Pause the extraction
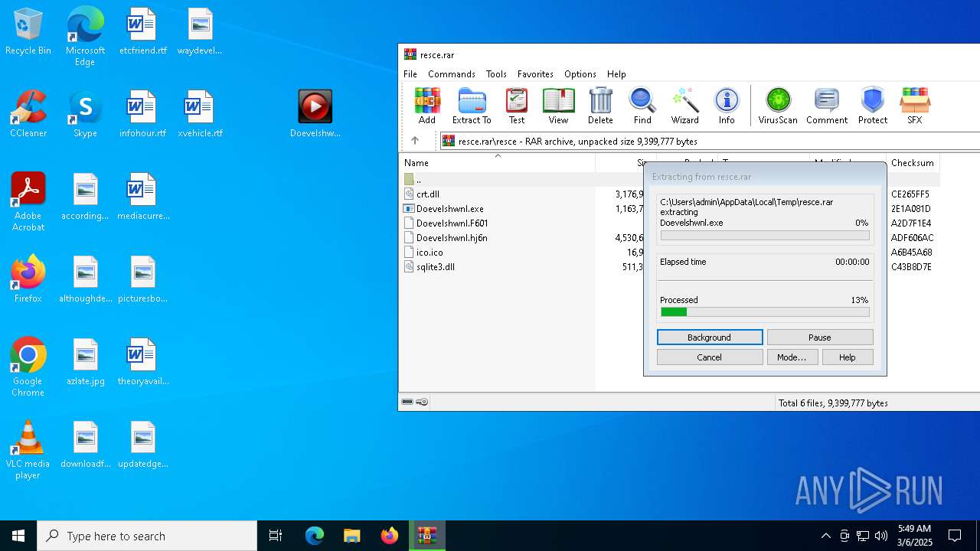 [820, 337]
